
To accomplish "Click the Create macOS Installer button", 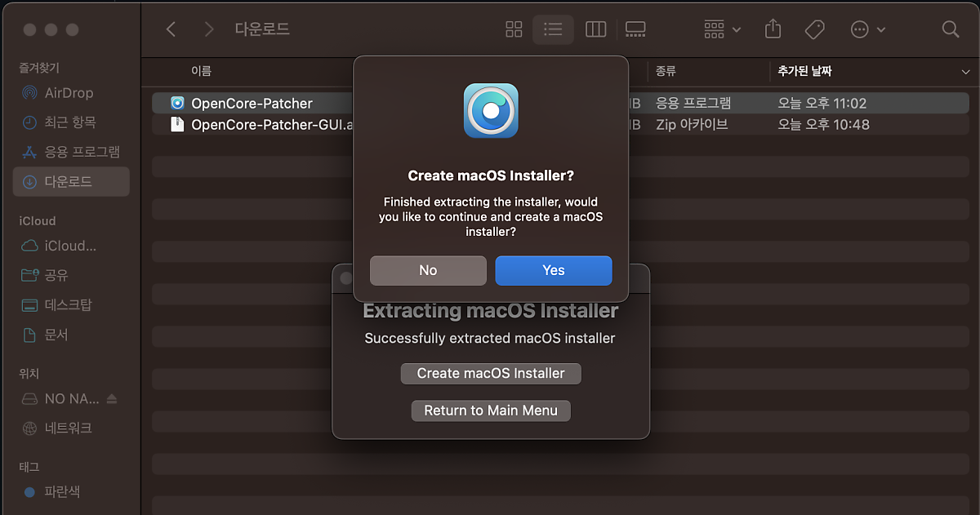I will click(x=491, y=373).
